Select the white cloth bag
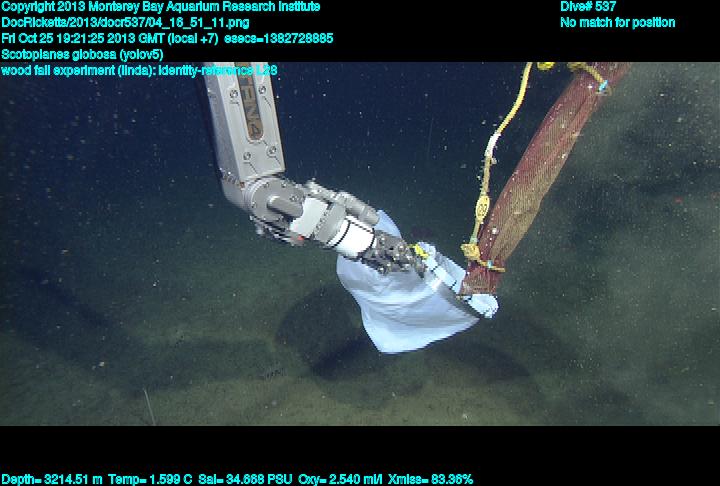 [x=410, y=300]
